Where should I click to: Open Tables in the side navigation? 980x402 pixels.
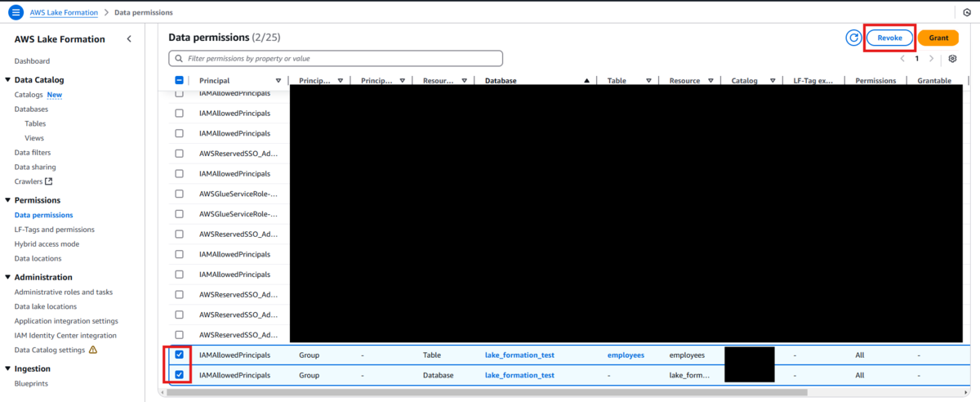pos(35,123)
